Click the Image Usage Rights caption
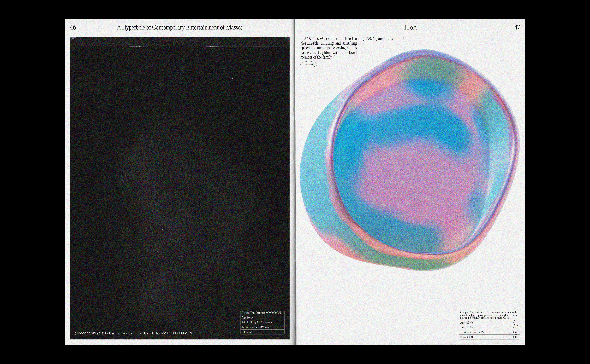This screenshot has width=590, height=364. coord(134,334)
